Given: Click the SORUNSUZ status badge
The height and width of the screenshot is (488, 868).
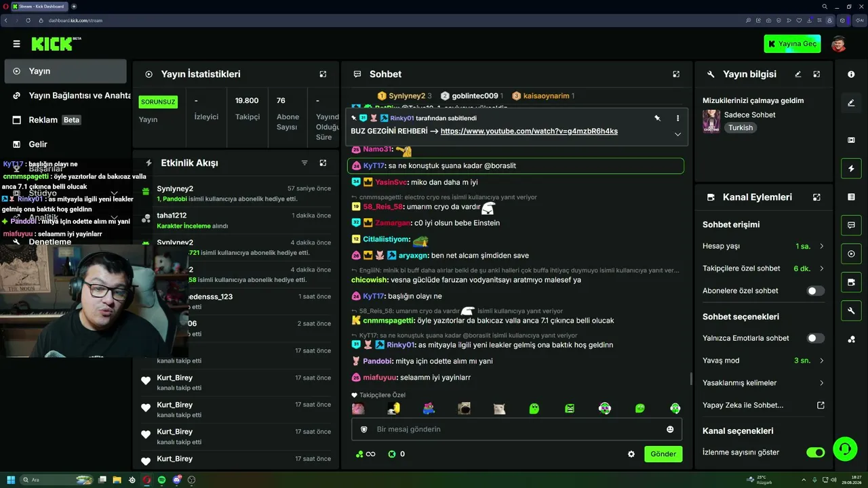Looking at the screenshot, I should [x=158, y=102].
